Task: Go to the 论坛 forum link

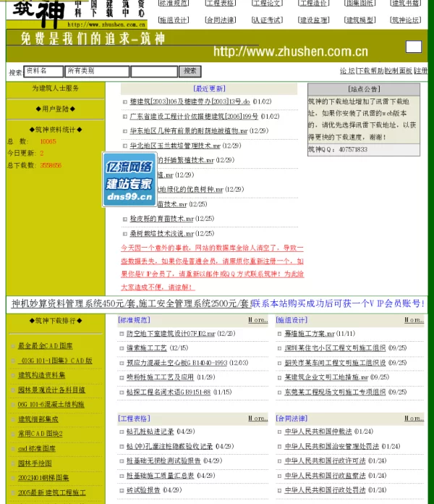Action: click(x=347, y=71)
